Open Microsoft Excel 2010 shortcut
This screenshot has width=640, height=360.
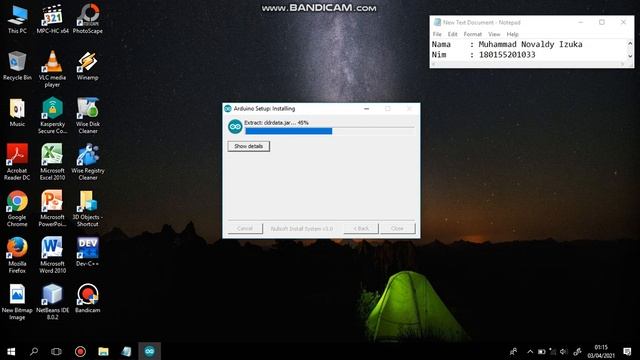click(52, 162)
